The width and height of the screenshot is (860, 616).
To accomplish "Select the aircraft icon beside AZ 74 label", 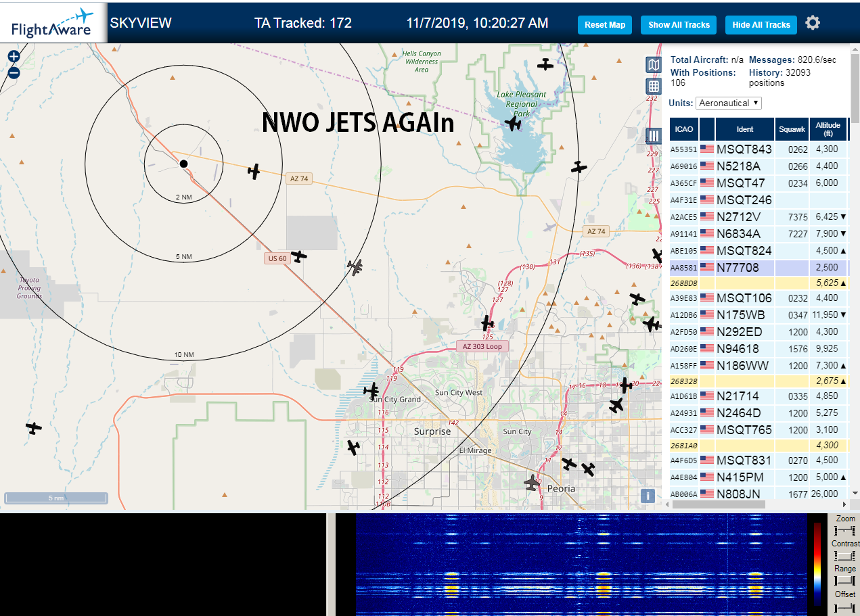I will click(x=254, y=172).
